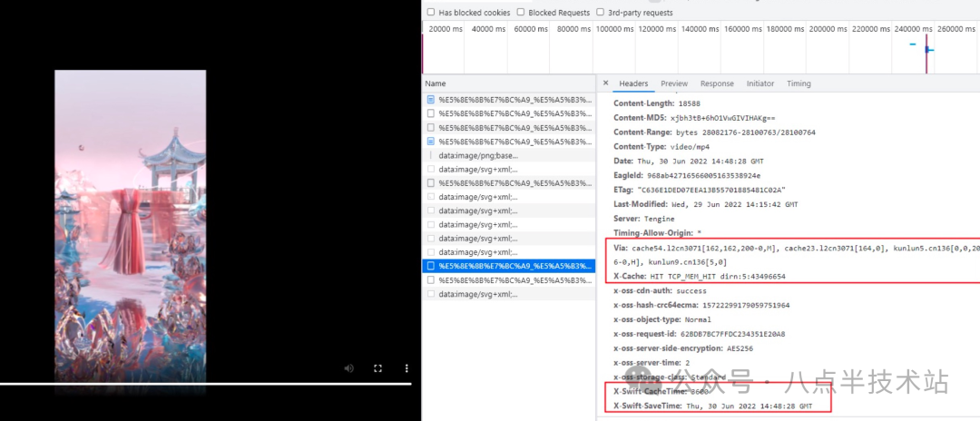Viewport: 980px width, 421px height.
Task: Click the x-oss-server-time header
Action: (652, 362)
